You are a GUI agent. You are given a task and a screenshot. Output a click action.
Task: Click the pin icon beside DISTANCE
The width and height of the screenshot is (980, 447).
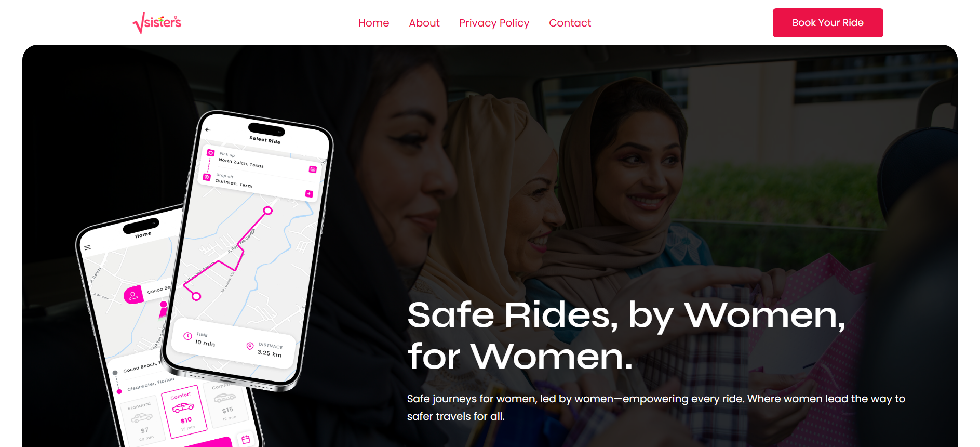(x=250, y=346)
